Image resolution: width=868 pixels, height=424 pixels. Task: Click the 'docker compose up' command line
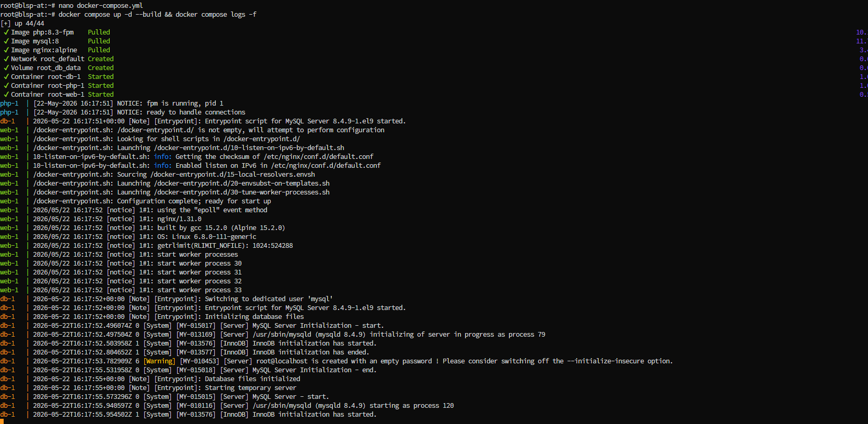(x=129, y=15)
